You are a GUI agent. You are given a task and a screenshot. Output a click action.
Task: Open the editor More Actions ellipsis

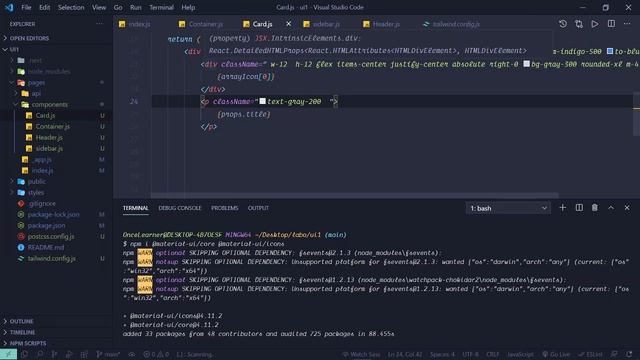(627, 24)
